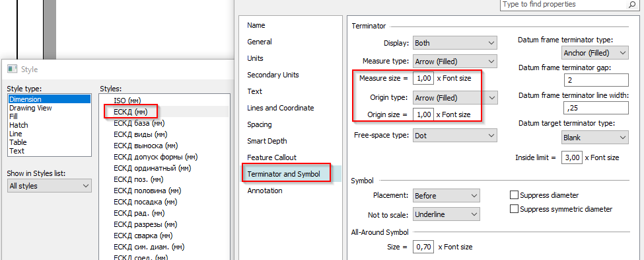Select the Name category
644x260 pixels.
pyautogui.click(x=256, y=25)
